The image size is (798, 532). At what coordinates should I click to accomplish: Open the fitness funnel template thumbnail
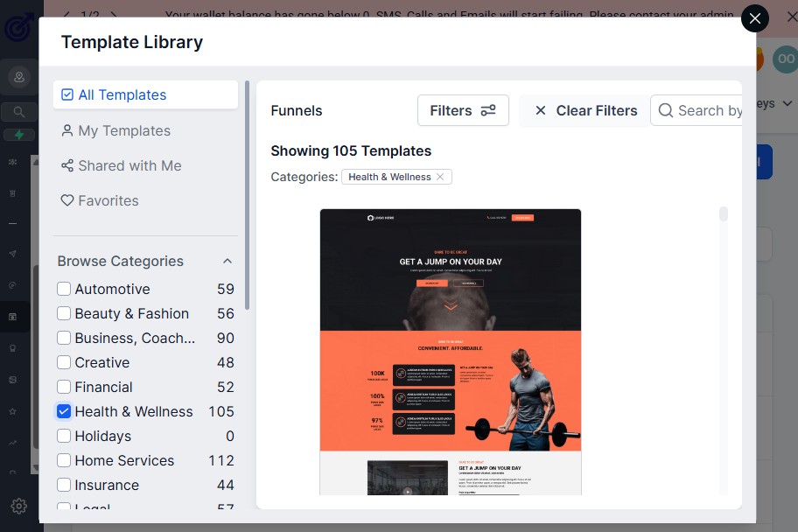tap(451, 352)
